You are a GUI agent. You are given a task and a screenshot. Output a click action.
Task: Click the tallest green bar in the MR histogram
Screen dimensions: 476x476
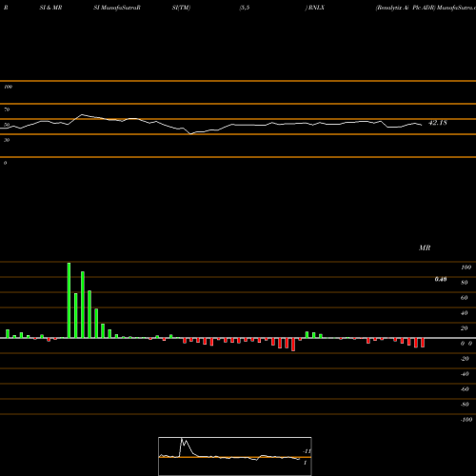[x=69, y=300]
